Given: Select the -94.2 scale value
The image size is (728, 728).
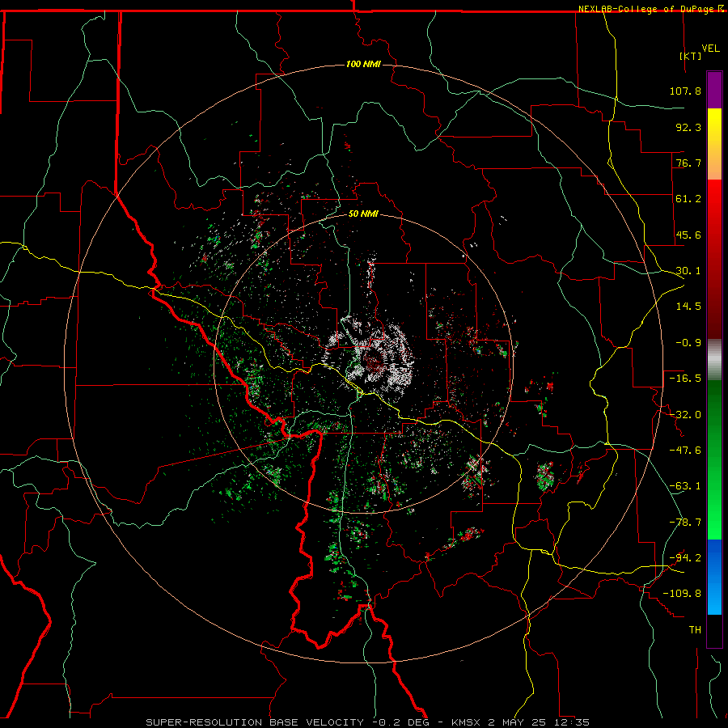Looking at the screenshot, I should point(685,558).
